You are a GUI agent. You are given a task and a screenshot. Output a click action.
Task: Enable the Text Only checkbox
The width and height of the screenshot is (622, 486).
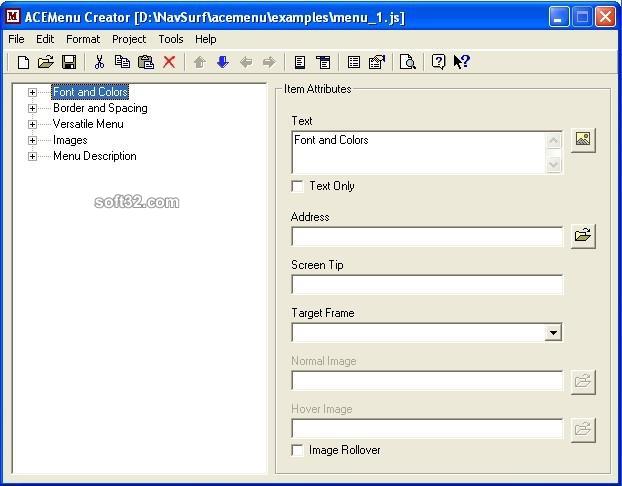pyautogui.click(x=297, y=186)
